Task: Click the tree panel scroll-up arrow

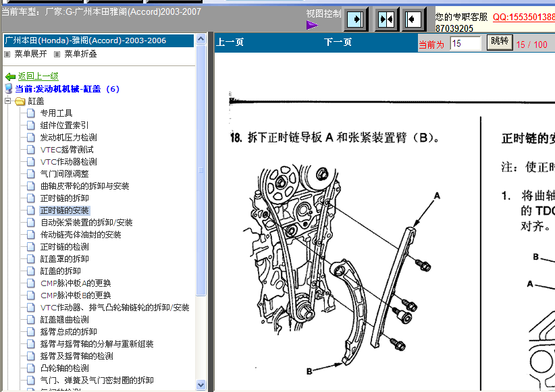Action: [201, 39]
